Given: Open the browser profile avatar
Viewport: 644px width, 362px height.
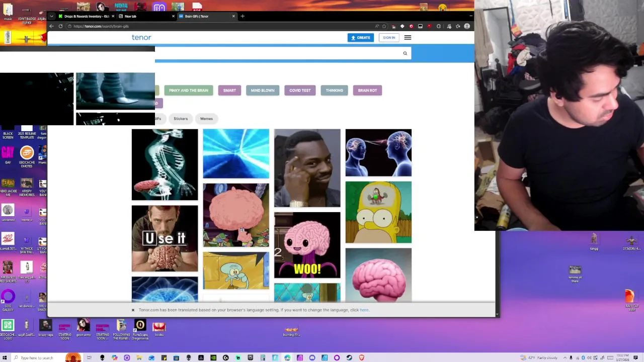Looking at the screenshot, I should click(467, 26).
